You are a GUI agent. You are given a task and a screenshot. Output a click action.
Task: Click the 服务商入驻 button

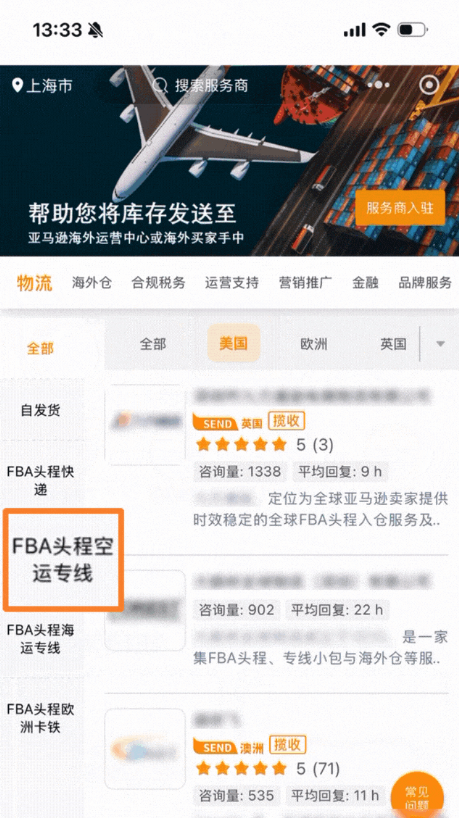(400, 208)
